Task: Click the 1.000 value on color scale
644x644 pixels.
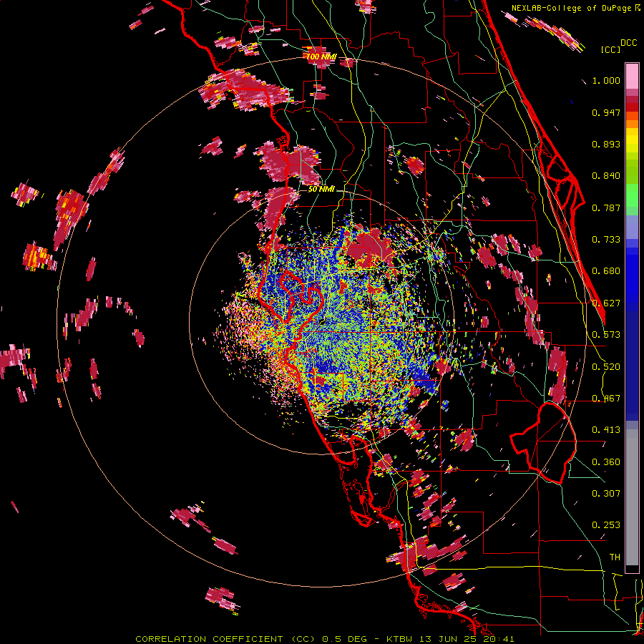Action: click(606, 80)
